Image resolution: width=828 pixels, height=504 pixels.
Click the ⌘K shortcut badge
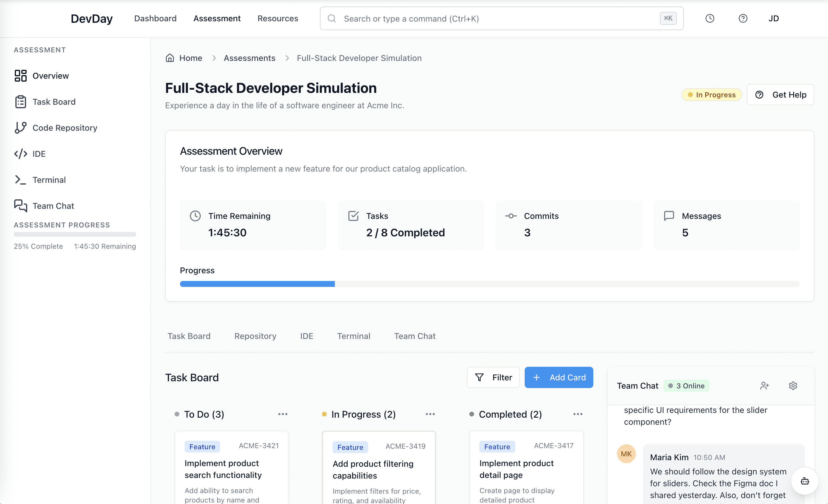668,18
